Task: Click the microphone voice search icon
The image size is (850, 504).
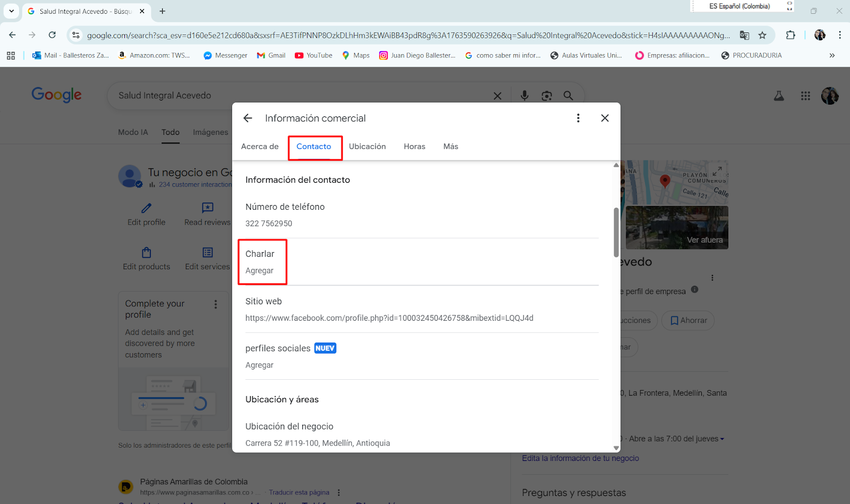Action: [x=524, y=96]
